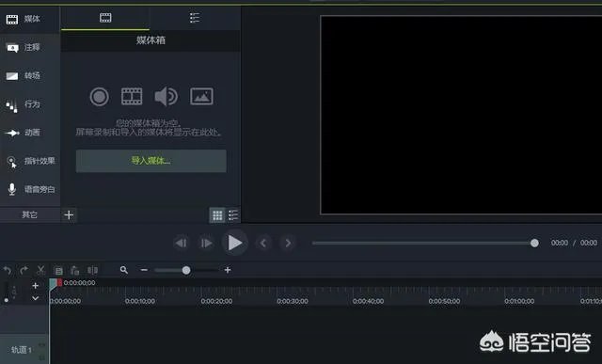Open the 语音旁白 (Voice Narration) section

(30, 189)
